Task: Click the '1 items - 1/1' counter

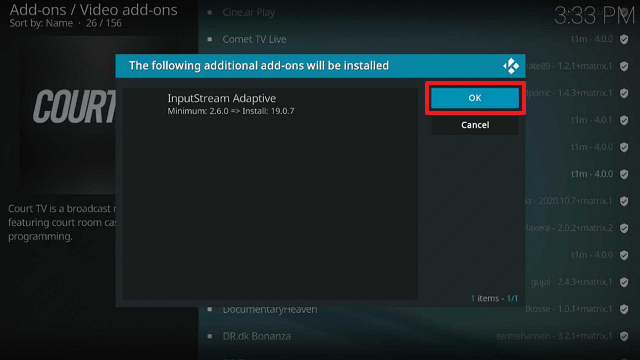Action: pos(494,298)
